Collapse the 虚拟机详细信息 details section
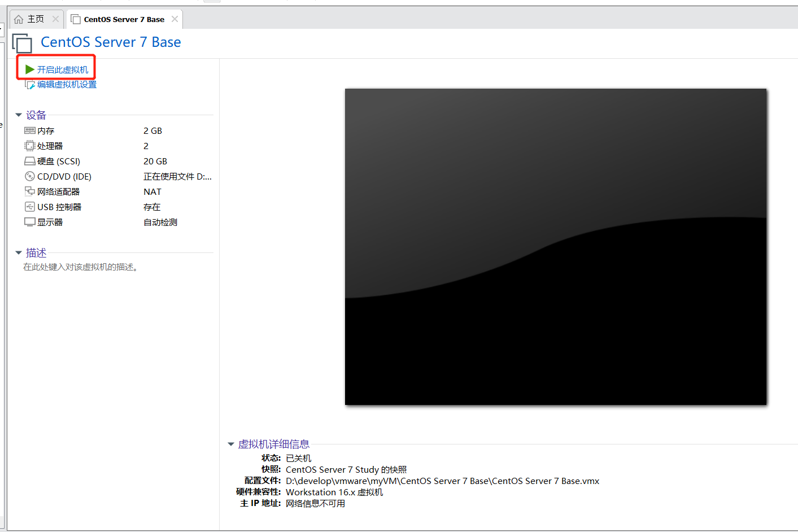The height and width of the screenshot is (532, 798). click(231, 444)
